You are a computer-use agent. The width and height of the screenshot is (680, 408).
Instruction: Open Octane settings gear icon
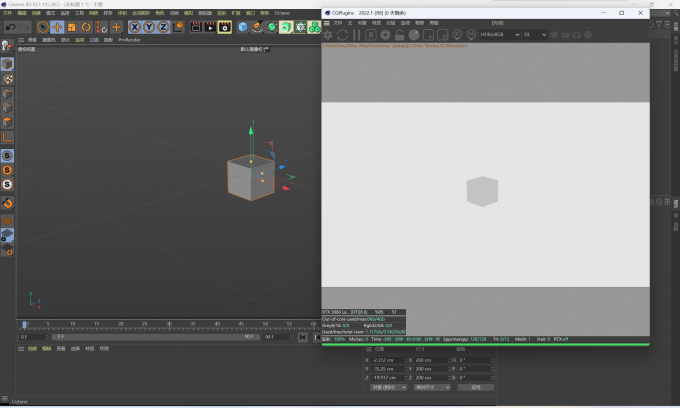coord(385,35)
